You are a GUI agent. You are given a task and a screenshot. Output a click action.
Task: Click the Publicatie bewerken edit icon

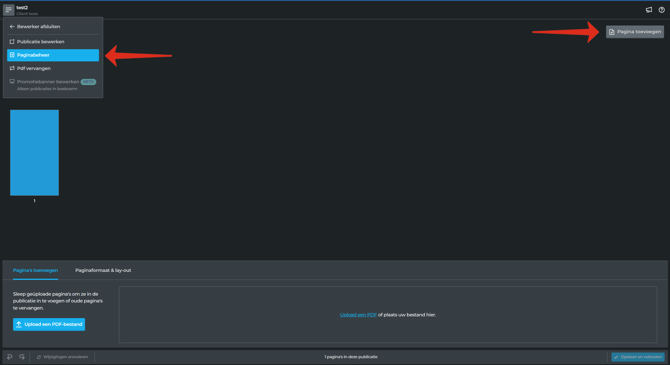point(12,41)
